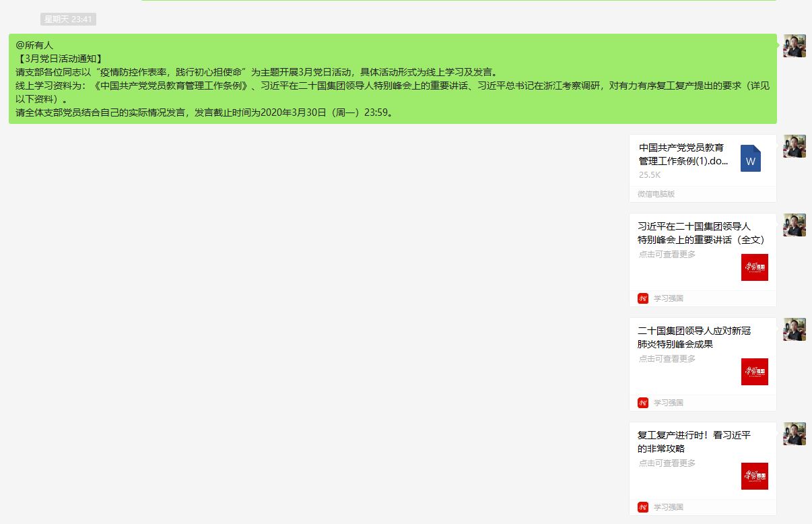
Task: Click the 微信电脑版 label under the file
Action: [x=656, y=194]
